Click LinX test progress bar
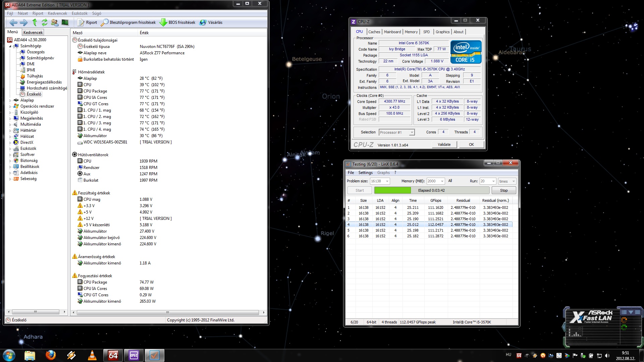 (x=432, y=190)
